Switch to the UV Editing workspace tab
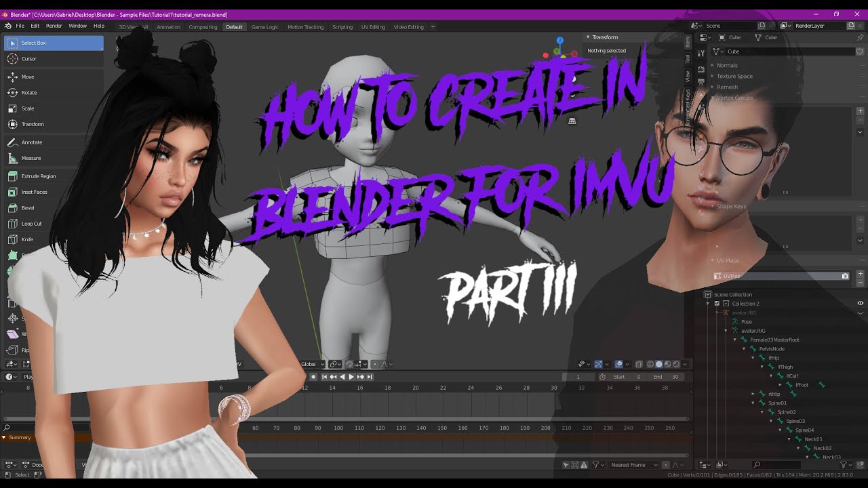 coord(373,27)
